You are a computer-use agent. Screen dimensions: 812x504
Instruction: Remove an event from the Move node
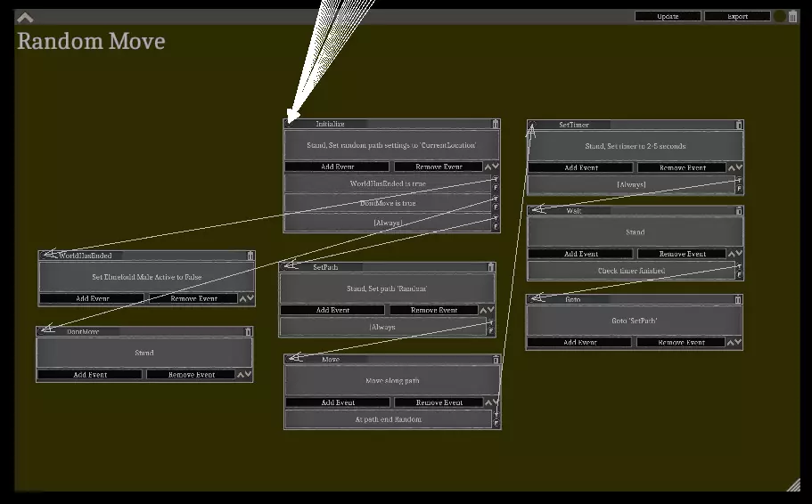(439, 402)
